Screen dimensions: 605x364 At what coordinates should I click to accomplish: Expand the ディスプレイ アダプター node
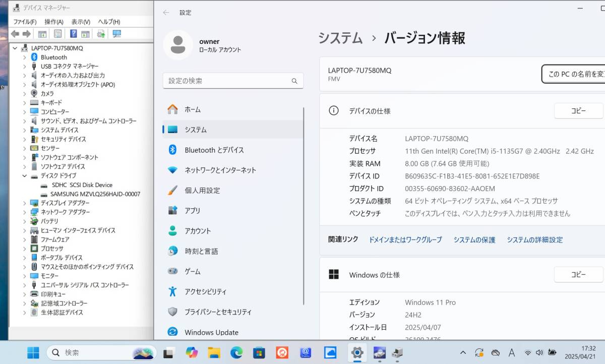coord(24,203)
